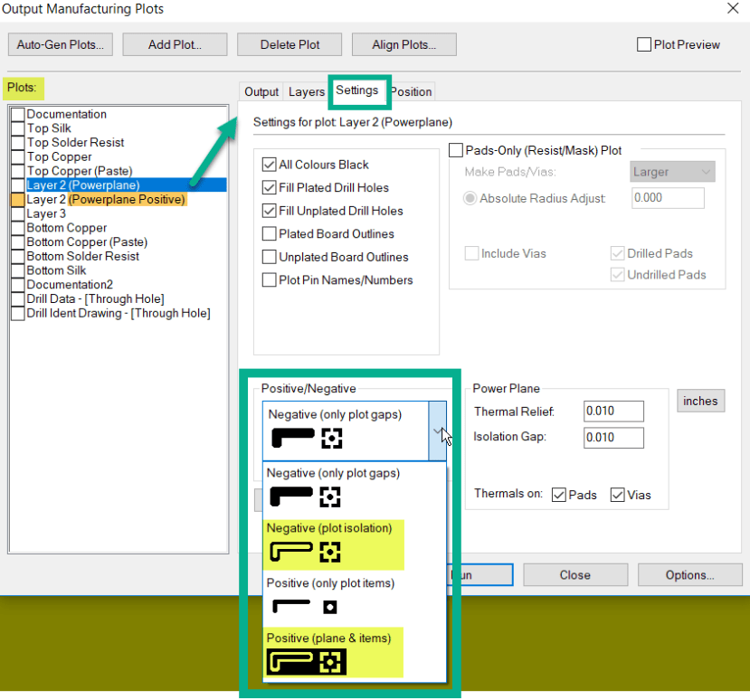Image resolution: width=750 pixels, height=700 pixels.
Task: Click the selected Negative (only plot gaps) thumbnail
Action: 307,438
